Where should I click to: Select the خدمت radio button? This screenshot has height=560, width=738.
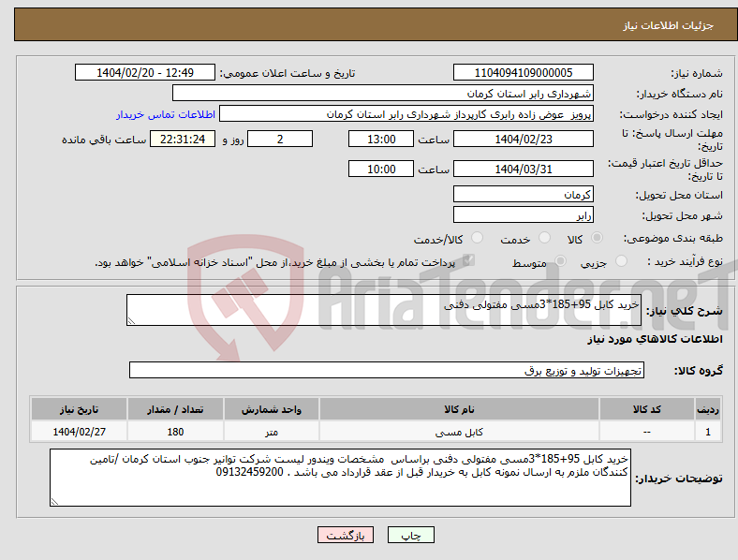coord(544,238)
